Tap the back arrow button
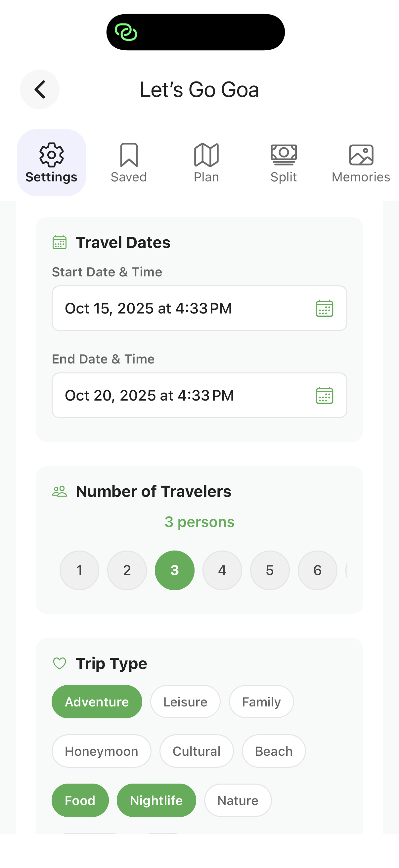Viewport: 399px width, 868px height. 40,89
